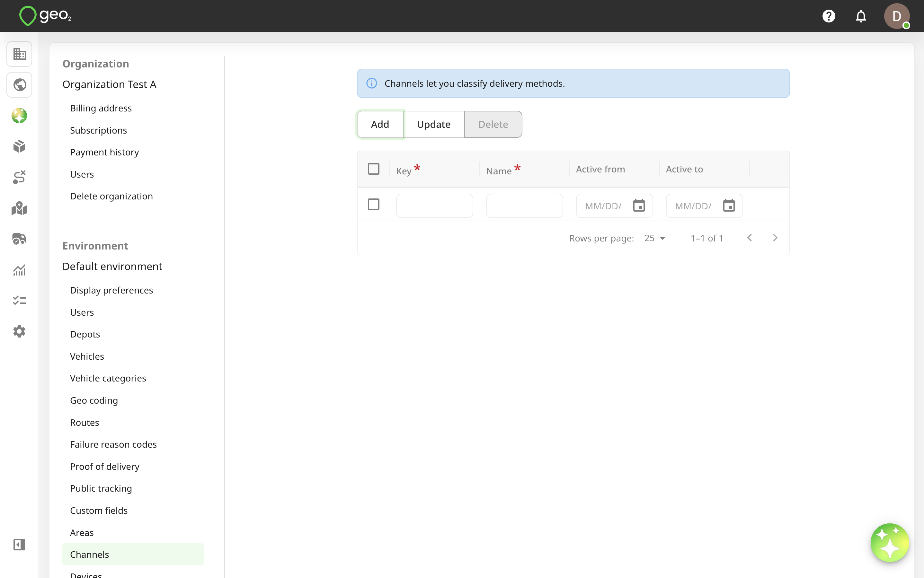Click the info icon in channels banner

point(371,83)
